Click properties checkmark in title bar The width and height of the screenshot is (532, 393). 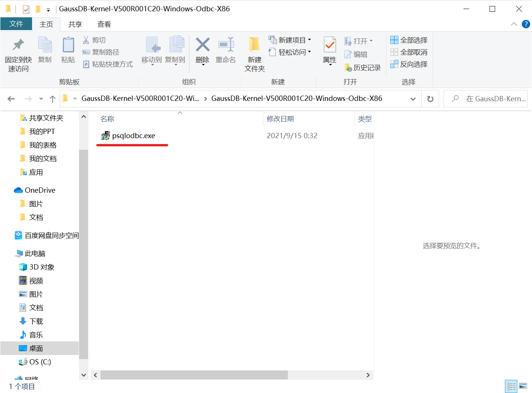(x=26, y=9)
